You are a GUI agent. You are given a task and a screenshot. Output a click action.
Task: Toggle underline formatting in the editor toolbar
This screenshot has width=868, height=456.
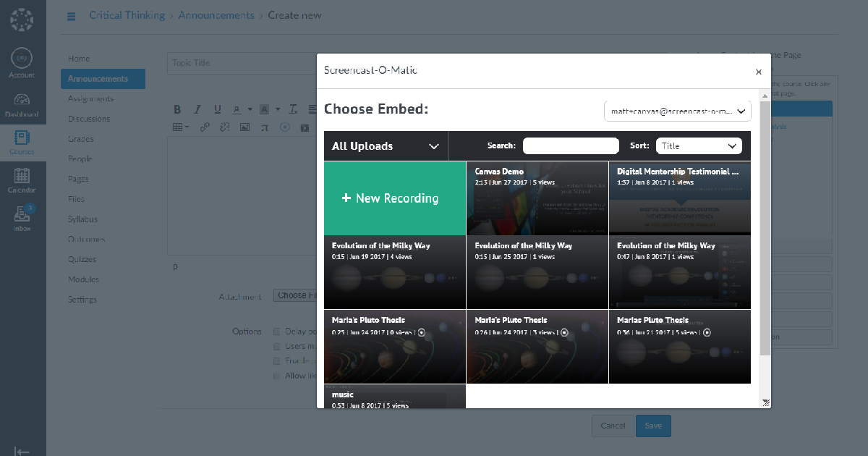pos(217,109)
